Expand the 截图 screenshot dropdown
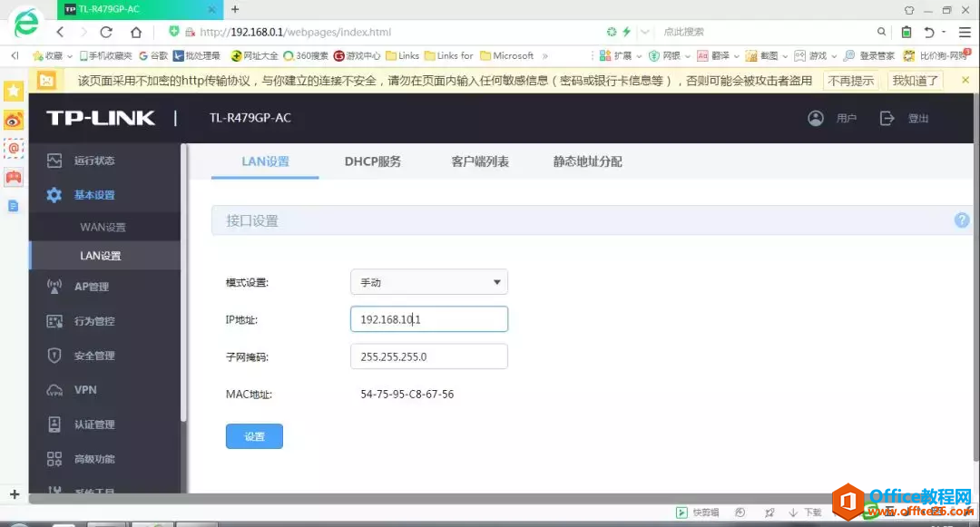Screen dimensions: 980x527 [x=785, y=56]
